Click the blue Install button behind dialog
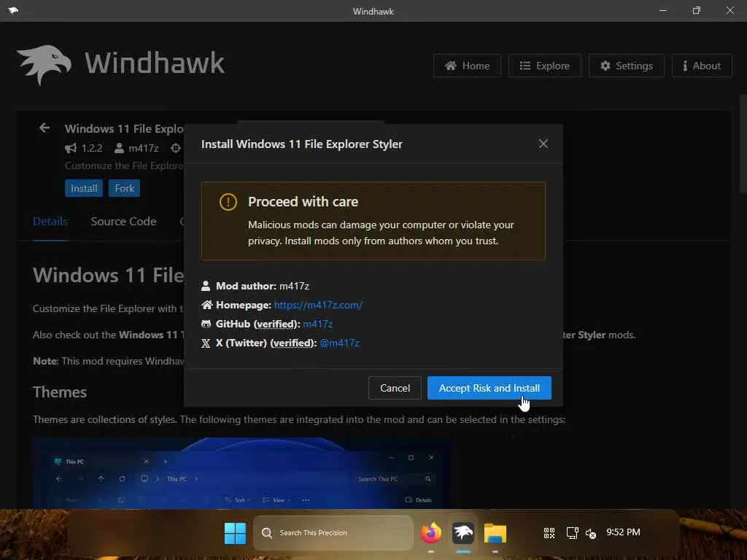747x560 pixels. [84, 188]
